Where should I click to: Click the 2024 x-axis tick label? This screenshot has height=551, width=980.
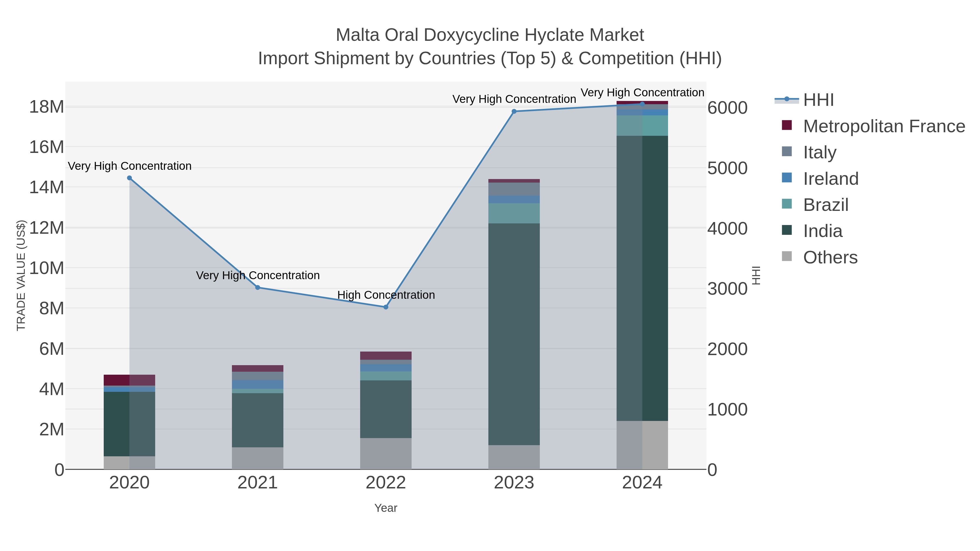(642, 483)
